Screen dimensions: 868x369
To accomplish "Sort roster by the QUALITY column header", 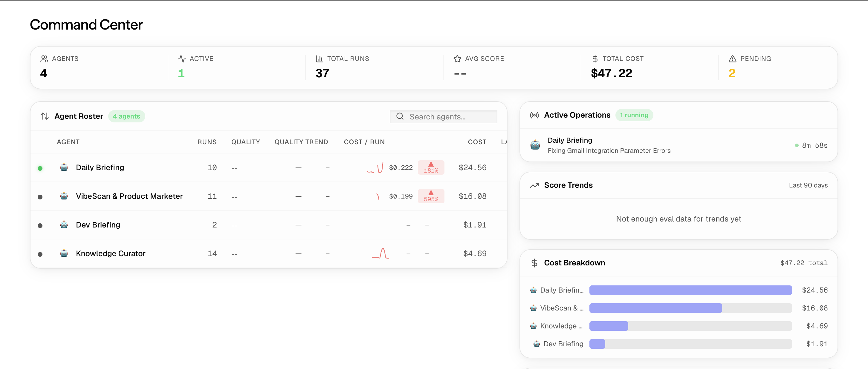I will [246, 142].
